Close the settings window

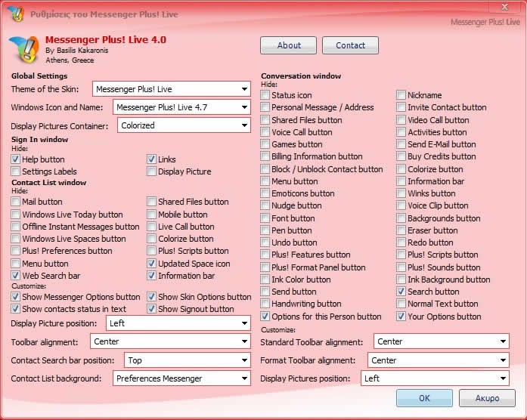[505, 7]
